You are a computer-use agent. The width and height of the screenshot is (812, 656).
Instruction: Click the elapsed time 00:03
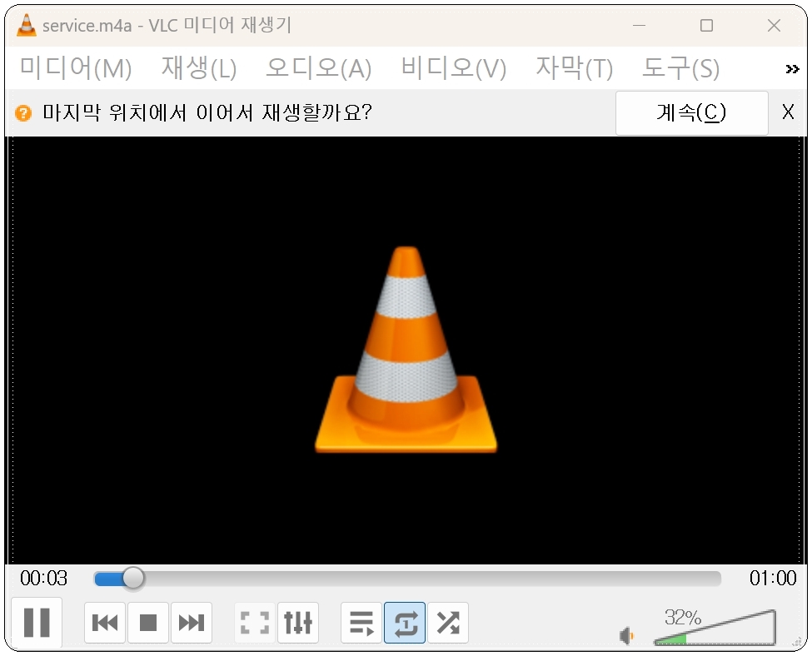[x=43, y=578]
